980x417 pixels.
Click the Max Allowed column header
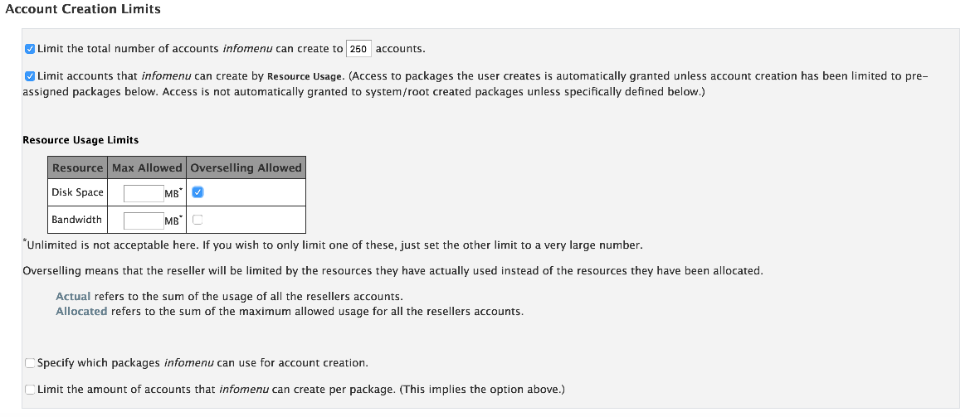147,168
